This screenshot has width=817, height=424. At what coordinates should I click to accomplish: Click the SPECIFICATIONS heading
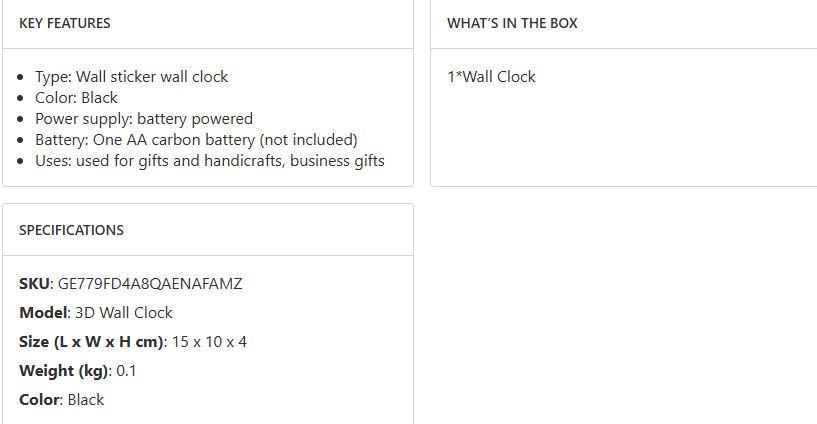tap(71, 230)
